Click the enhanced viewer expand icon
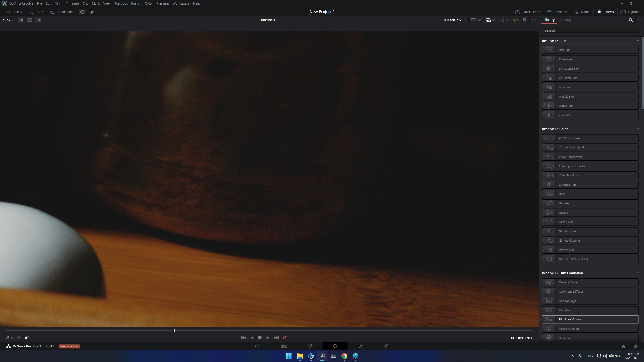Viewport: 644px width, 362px height. click(525, 20)
